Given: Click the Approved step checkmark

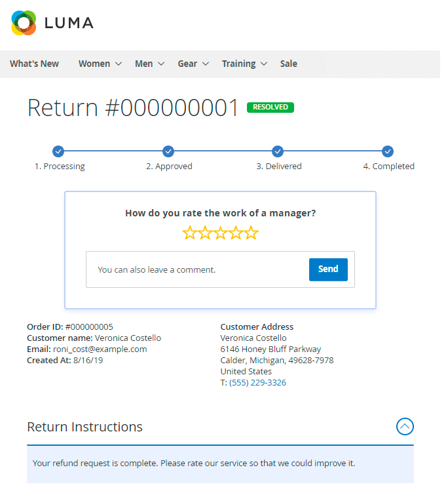Looking at the screenshot, I should coord(168,151).
